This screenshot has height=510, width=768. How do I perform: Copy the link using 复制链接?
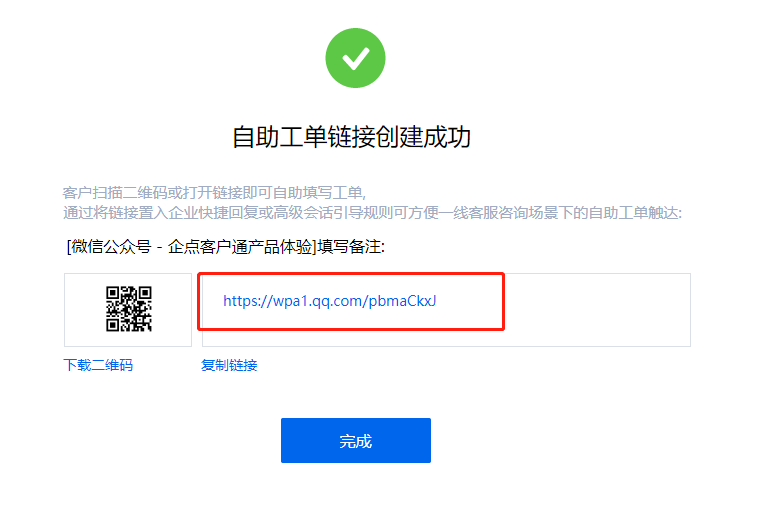[229, 365]
